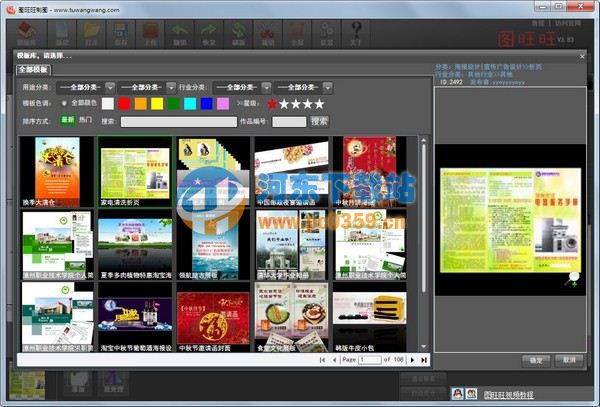Set minimum rating to two stars
Viewport: 600px width, 407px height.
coord(284,104)
